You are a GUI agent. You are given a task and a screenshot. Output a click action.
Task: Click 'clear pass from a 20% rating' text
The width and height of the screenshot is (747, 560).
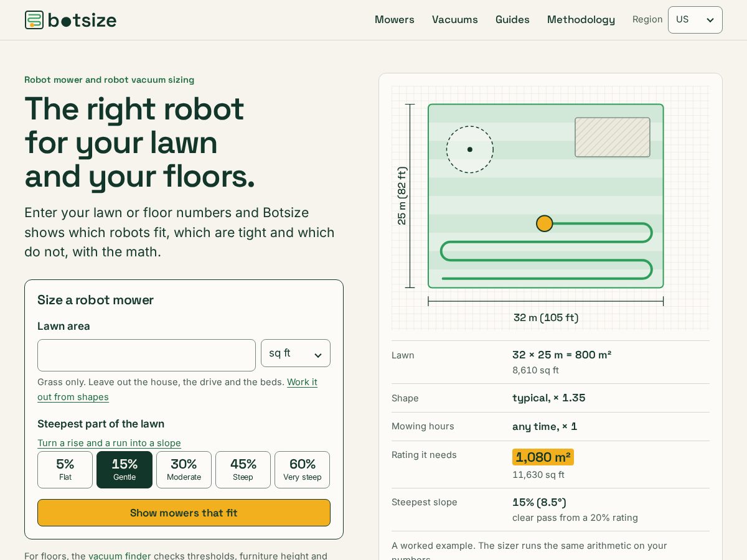point(575,518)
